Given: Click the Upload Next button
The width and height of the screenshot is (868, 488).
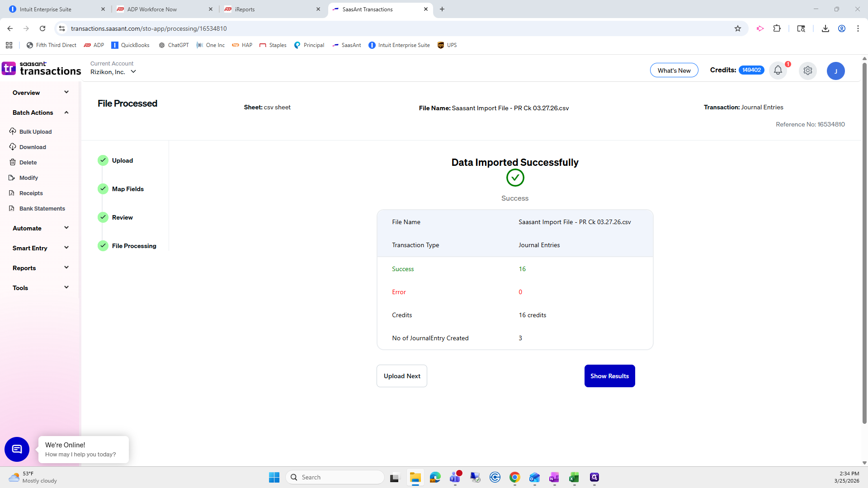Looking at the screenshot, I should pos(401,376).
